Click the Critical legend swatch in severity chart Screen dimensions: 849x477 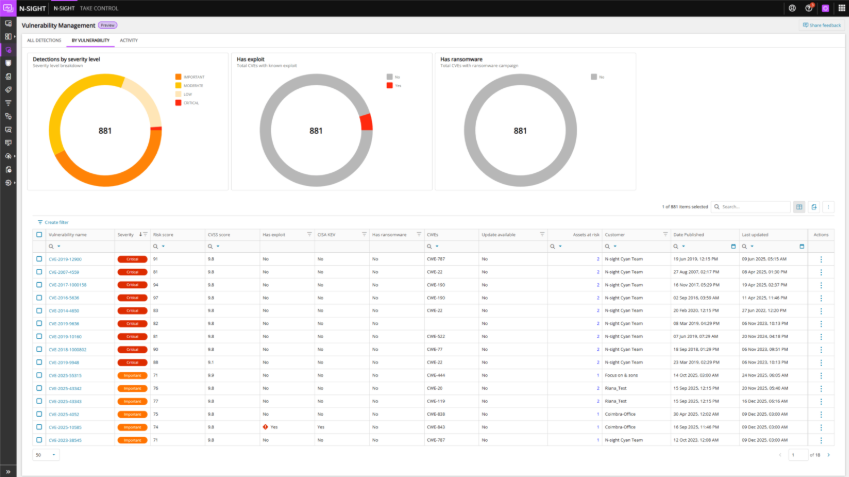[177, 103]
